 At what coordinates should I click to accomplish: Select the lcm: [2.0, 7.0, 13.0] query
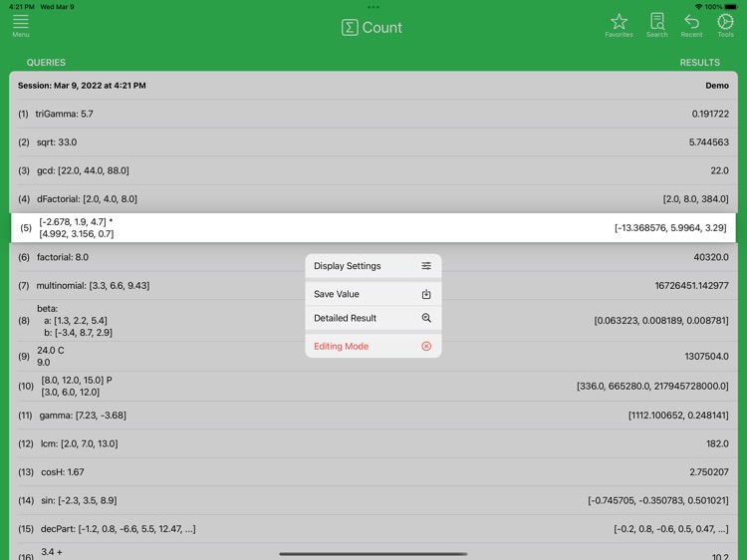click(x=373, y=443)
